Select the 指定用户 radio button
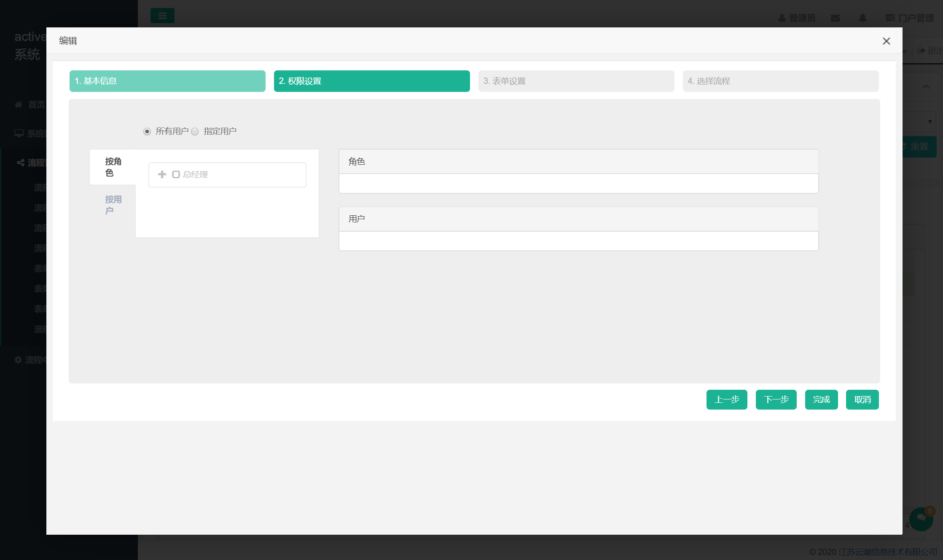The image size is (943, 560). click(195, 131)
